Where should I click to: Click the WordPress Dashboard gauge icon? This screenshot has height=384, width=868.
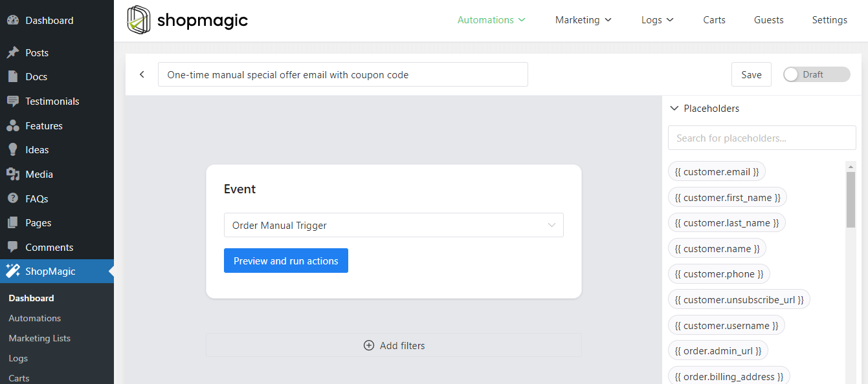pos(12,20)
